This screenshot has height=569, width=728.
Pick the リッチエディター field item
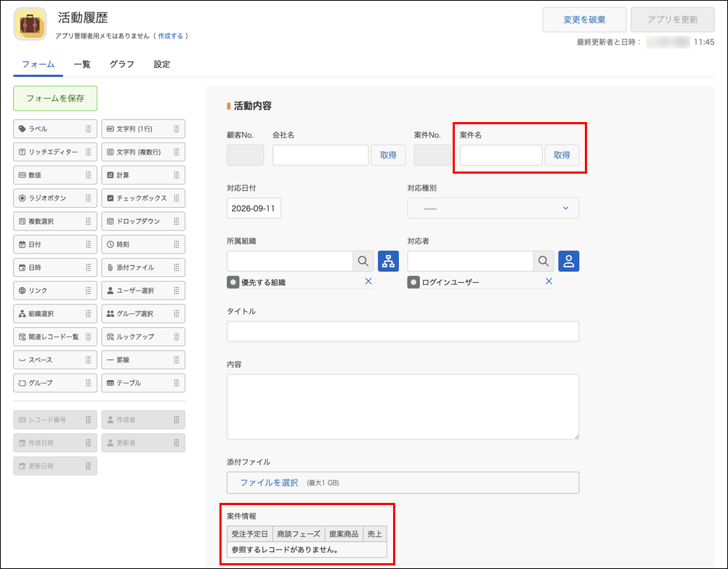[55, 152]
